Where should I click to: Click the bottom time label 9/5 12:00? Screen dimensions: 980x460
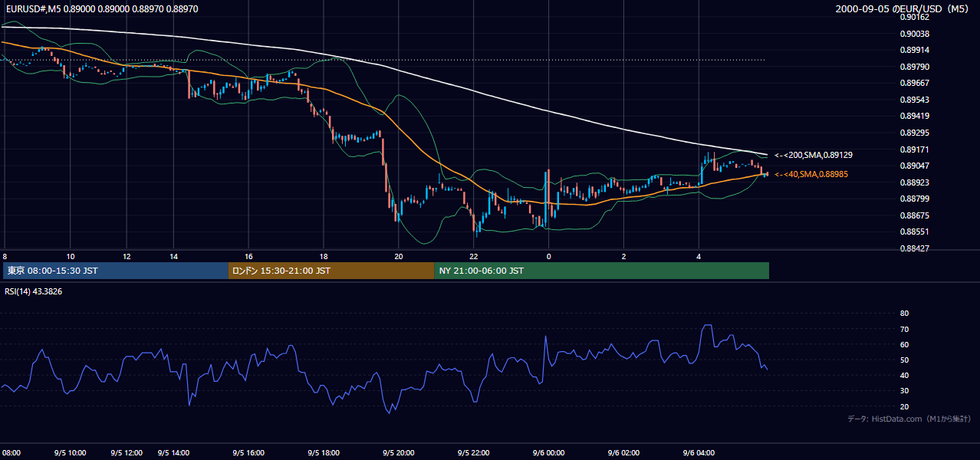coord(126,453)
